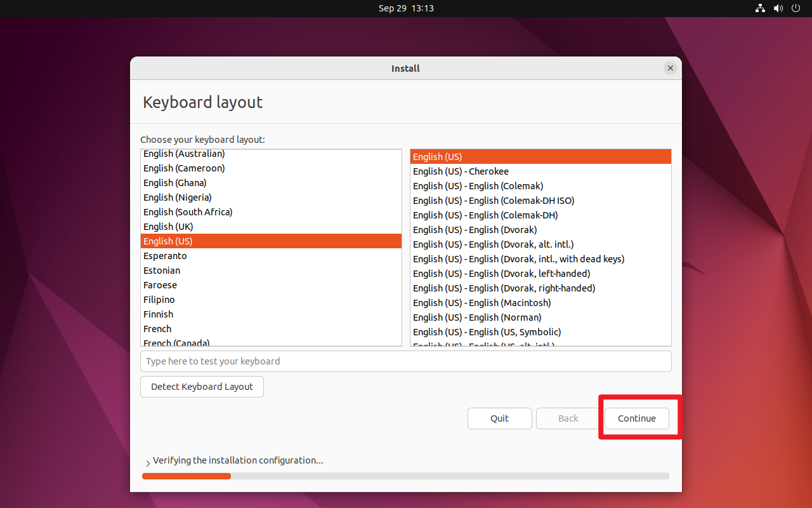Click Detect Keyboard Layout button
The height and width of the screenshot is (508, 812).
pyautogui.click(x=202, y=387)
